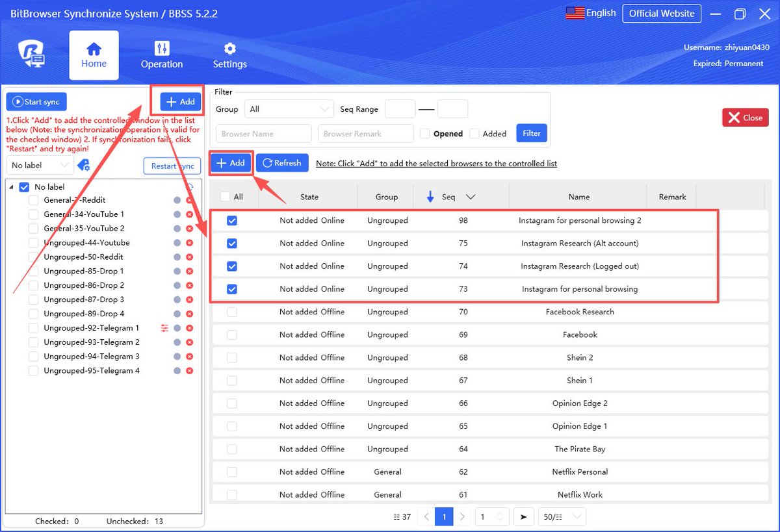Click gray status dot for Ungrouped-85-Drop 1
The height and width of the screenshot is (532, 780).
point(177,272)
